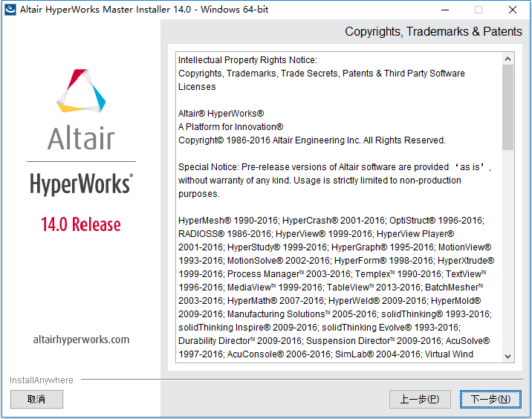Cancel installation with 取消 button
This screenshot has height=419, width=532.
(x=36, y=400)
